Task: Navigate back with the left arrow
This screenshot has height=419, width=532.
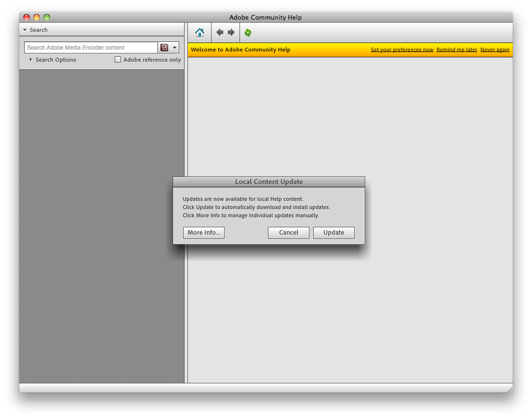Action: click(220, 32)
